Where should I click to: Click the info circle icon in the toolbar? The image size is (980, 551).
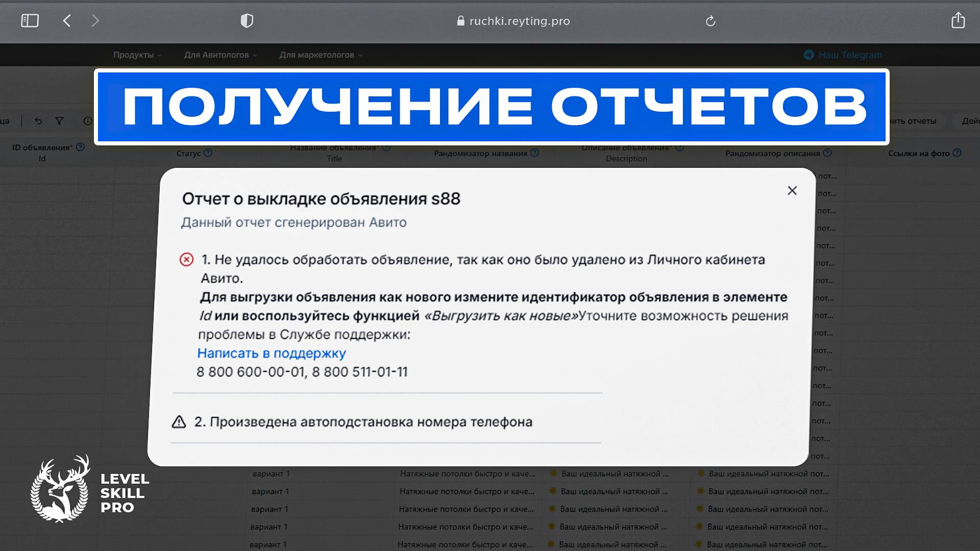[x=88, y=121]
